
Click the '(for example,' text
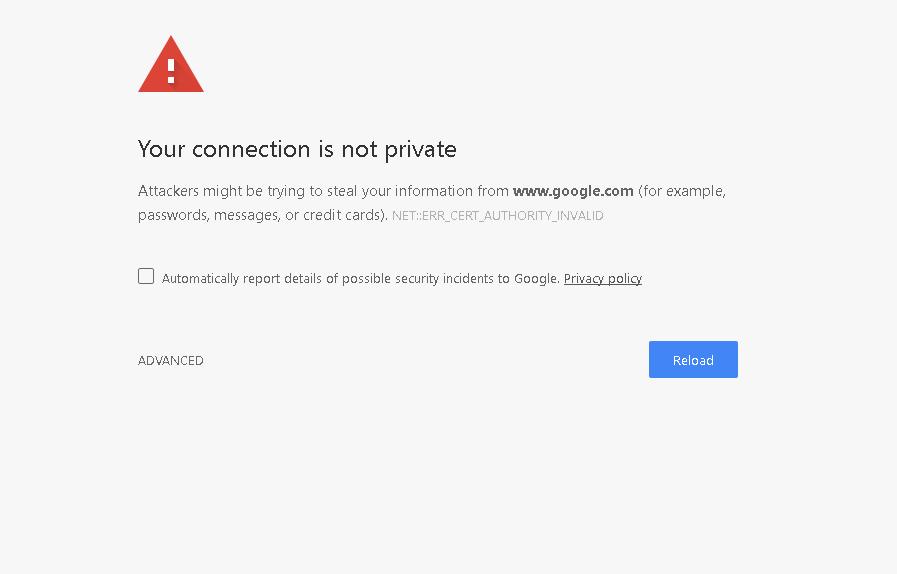coord(682,191)
